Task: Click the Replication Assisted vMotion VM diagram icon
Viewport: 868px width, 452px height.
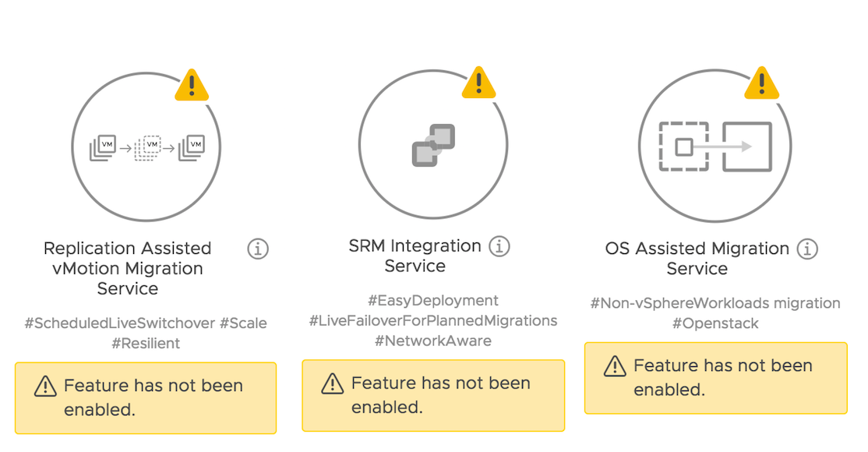Action: tap(147, 147)
